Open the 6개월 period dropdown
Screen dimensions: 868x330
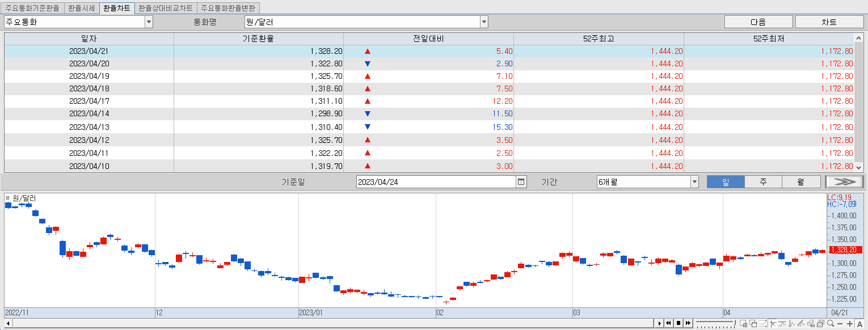tap(694, 182)
